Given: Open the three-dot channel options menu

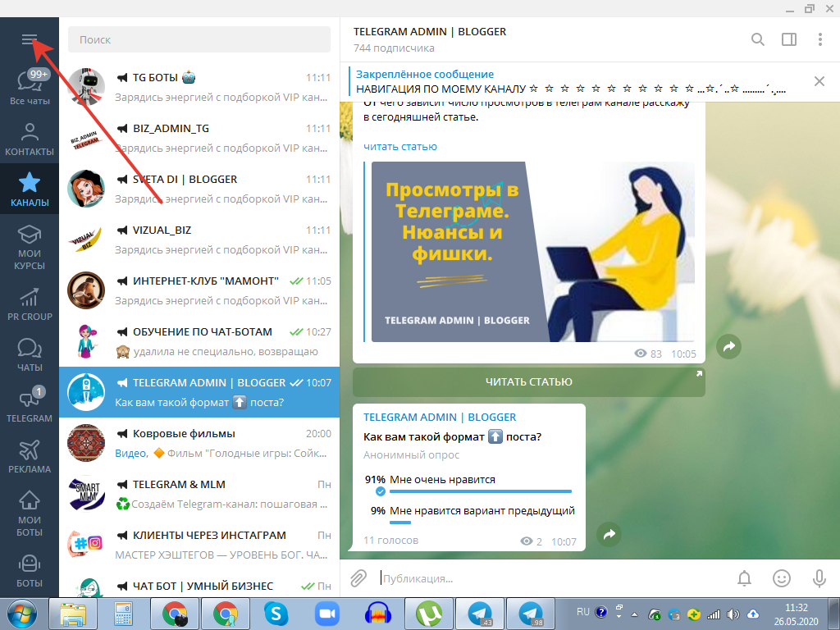Looking at the screenshot, I should point(820,39).
